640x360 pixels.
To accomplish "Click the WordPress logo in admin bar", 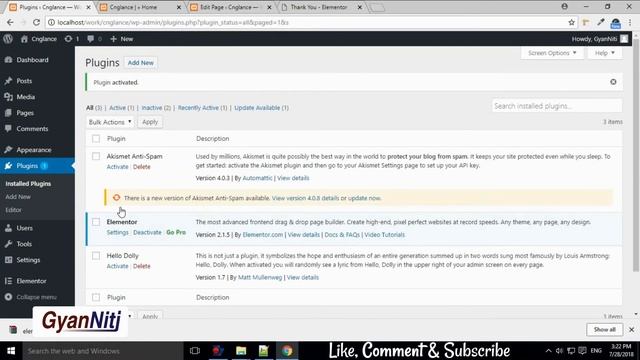I will pyautogui.click(x=8, y=39).
